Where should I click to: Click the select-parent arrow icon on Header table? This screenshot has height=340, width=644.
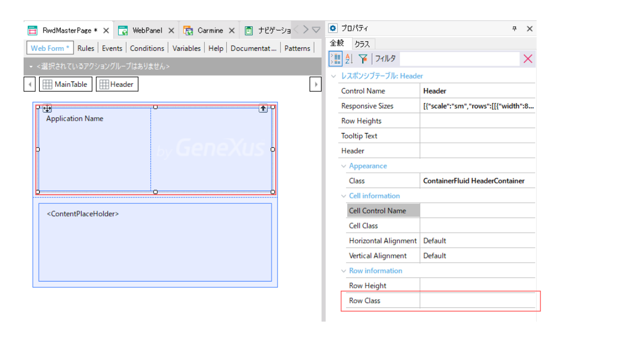click(x=263, y=108)
